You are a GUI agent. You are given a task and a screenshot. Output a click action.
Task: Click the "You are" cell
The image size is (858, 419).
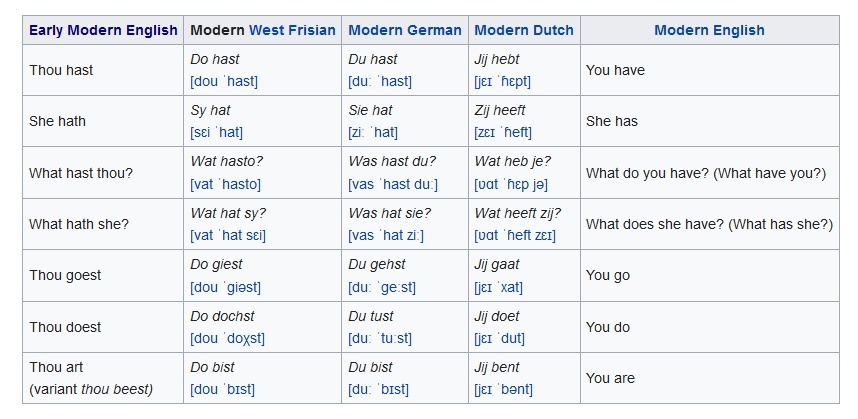pyautogui.click(x=610, y=378)
